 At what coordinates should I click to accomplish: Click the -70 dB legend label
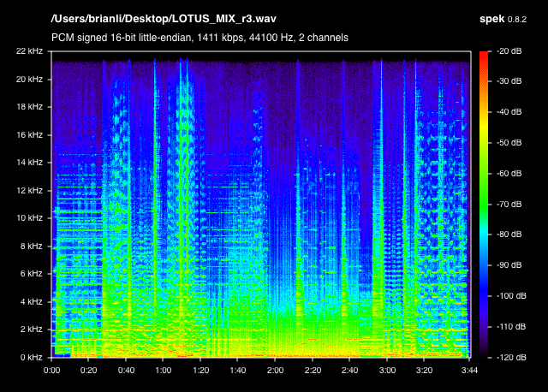coord(509,204)
